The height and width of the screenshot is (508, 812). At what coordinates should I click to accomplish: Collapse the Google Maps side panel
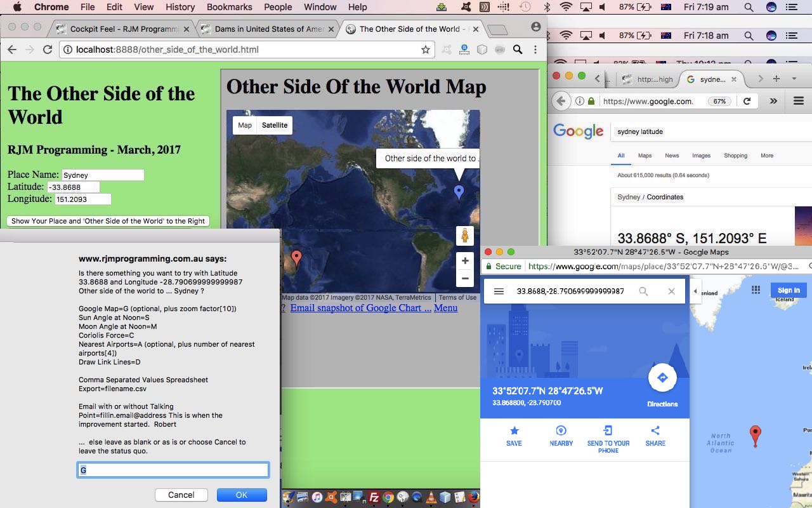[695, 291]
